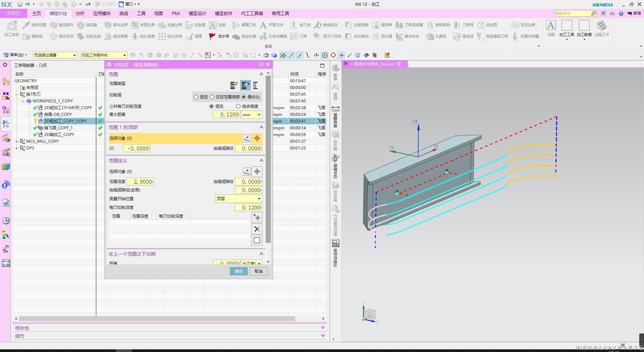The width and height of the screenshot is (644, 352).
Task: Click the 后处理 ribbon icon
Action: (x=376, y=36)
